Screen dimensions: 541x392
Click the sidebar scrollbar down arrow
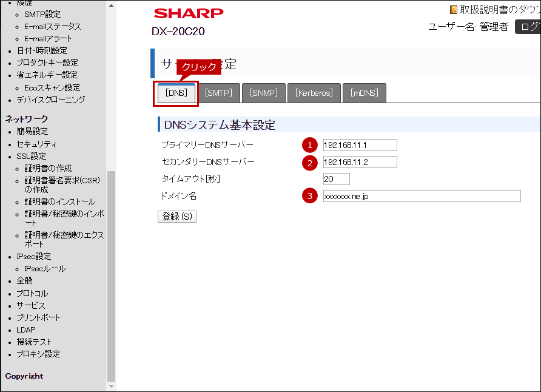coord(111,387)
